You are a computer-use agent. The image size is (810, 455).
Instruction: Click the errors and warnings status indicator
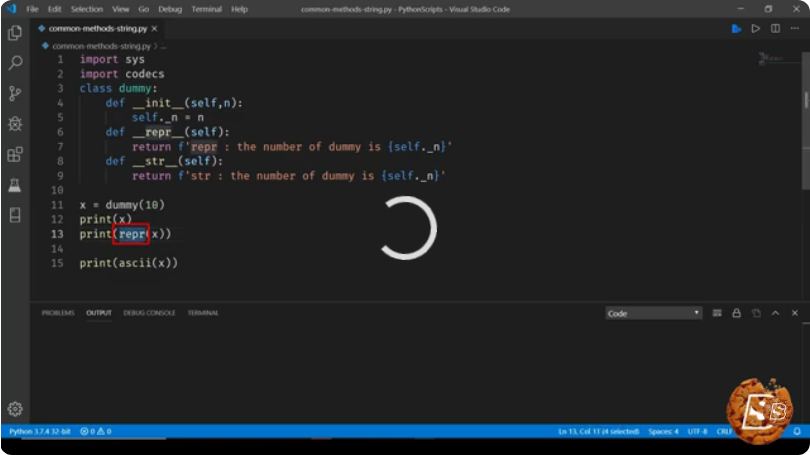[x=96, y=431]
